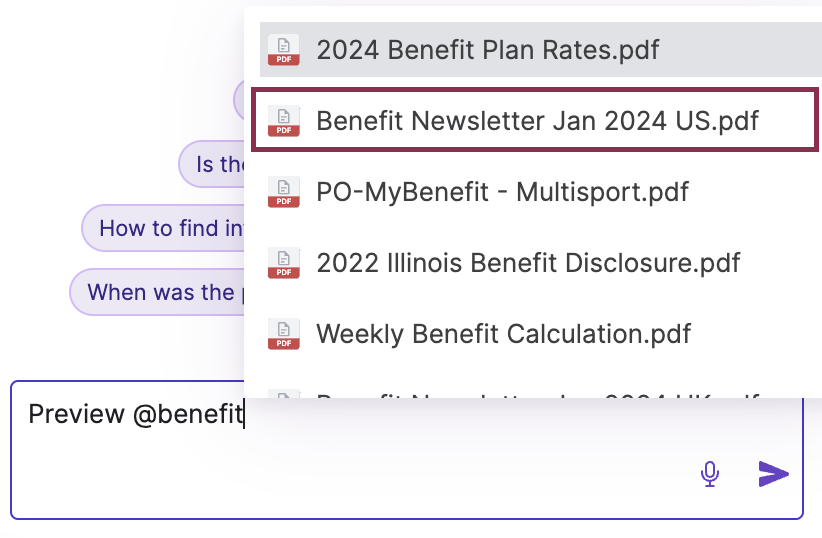Click PDF icon for Benefit Newsletter US
The height and width of the screenshot is (538, 822).
(x=284, y=121)
